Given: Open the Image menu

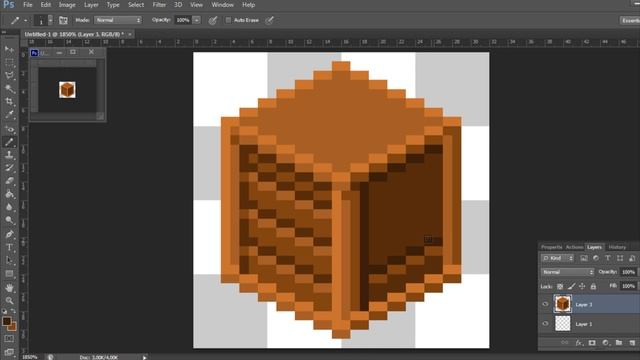Looking at the screenshot, I should (x=67, y=5).
